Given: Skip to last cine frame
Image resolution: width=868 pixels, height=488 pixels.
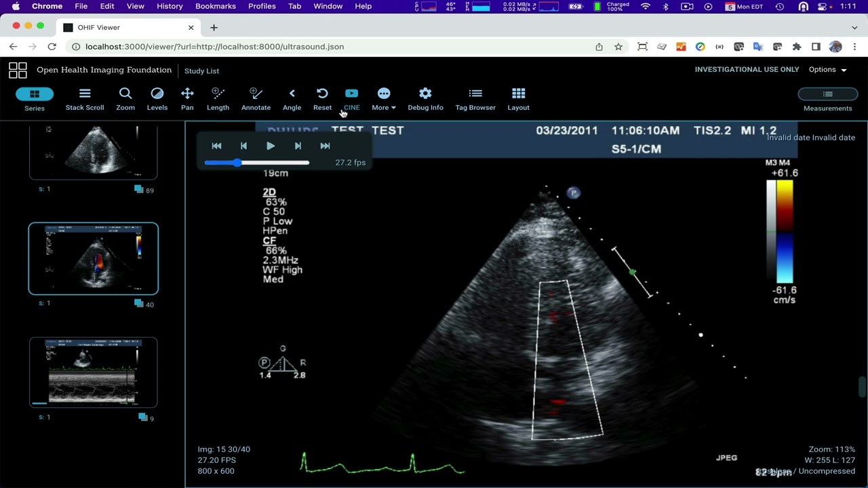Looking at the screenshot, I should point(325,146).
